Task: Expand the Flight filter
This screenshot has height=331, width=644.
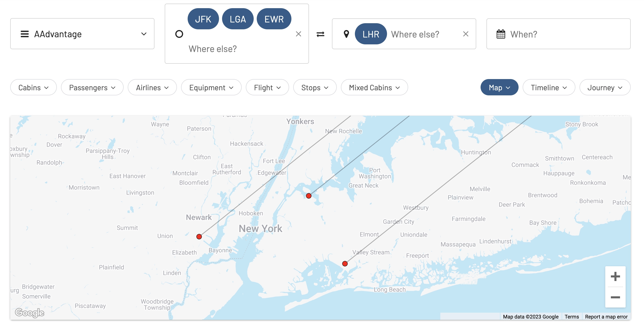Action: pyautogui.click(x=267, y=87)
